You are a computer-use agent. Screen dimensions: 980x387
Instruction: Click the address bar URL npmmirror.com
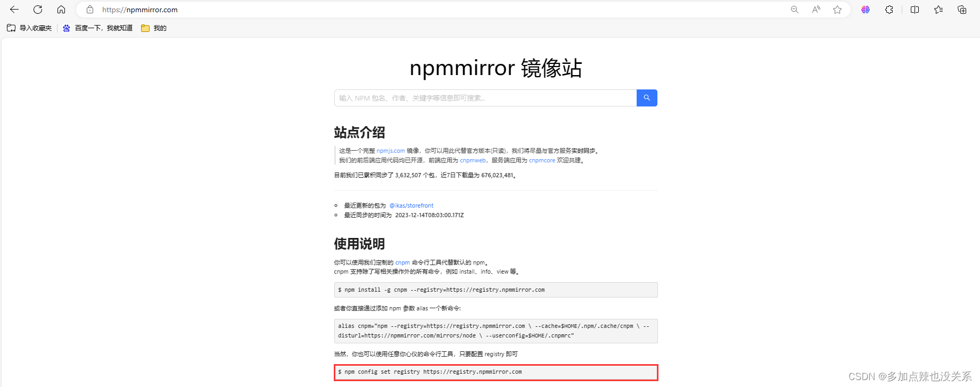[x=140, y=10]
